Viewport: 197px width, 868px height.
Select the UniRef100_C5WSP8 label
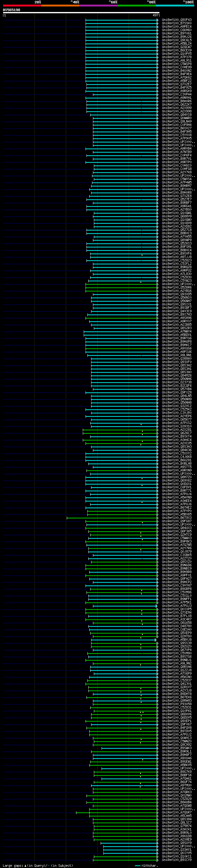[x=177, y=64]
